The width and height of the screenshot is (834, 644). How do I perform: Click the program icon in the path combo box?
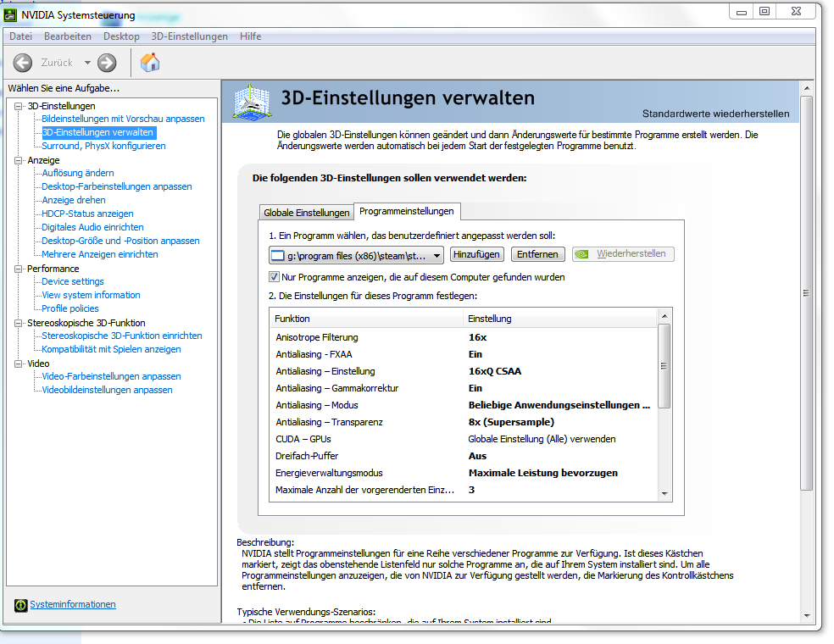pyautogui.click(x=278, y=256)
